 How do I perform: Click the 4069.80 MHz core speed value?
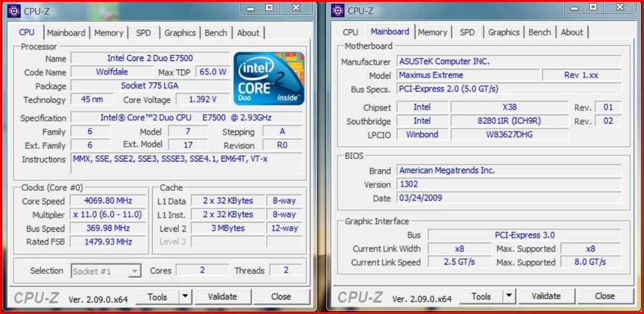tap(108, 201)
